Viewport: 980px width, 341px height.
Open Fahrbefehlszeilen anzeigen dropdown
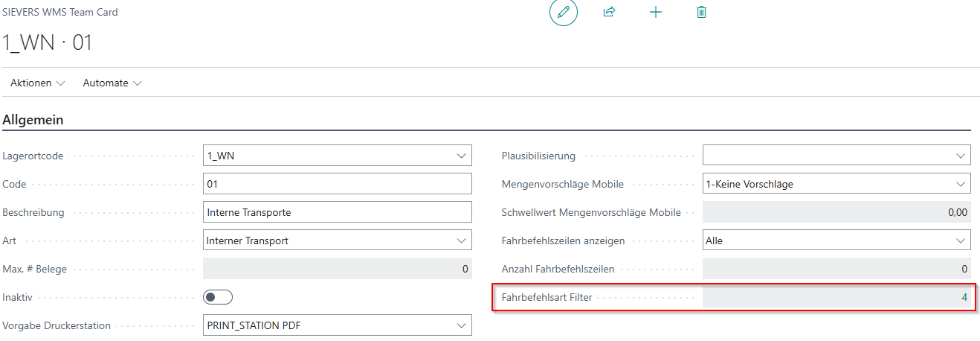[959, 240]
